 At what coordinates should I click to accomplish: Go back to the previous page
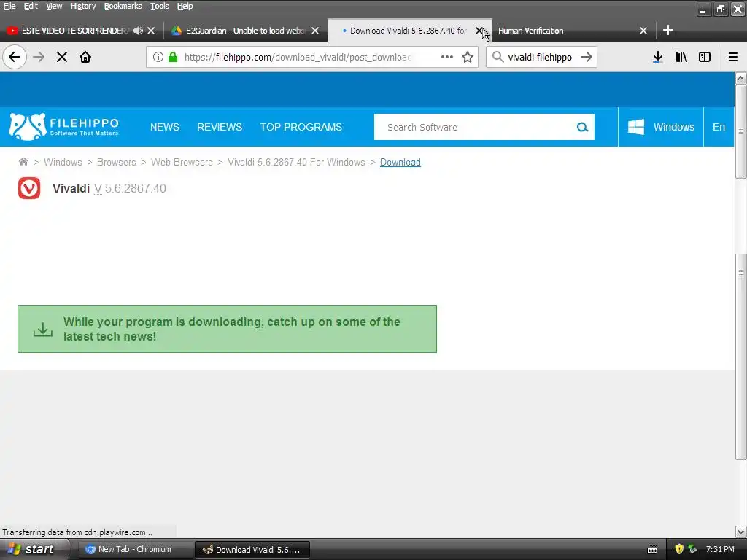[x=15, y=57]
